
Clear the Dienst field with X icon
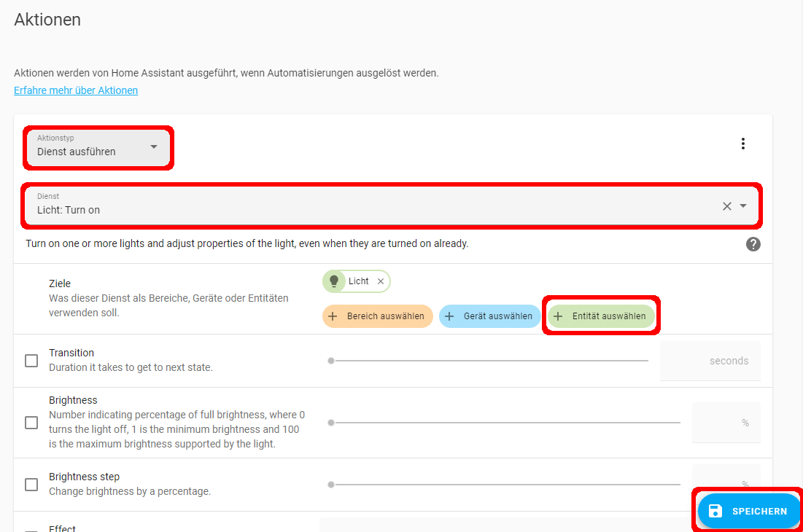(726, 206)
